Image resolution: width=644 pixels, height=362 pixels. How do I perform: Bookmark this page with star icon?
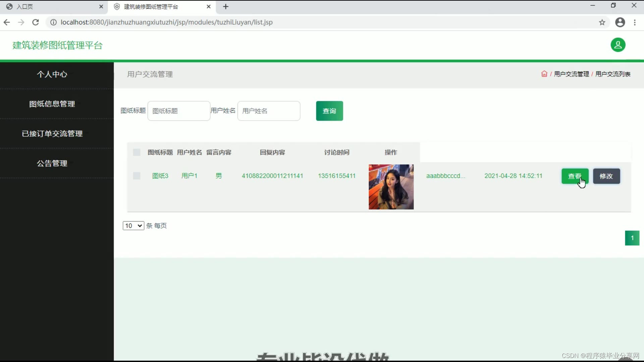point(602,22)
